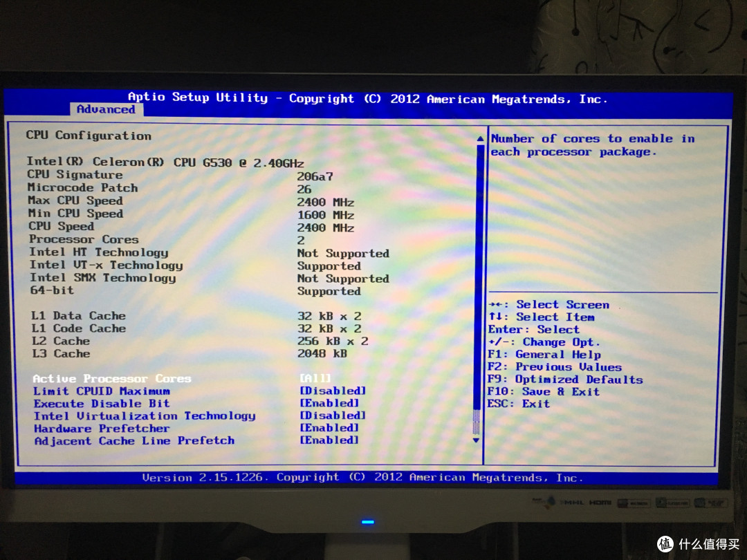Toggle Intel Virtualization Technology [Disabled] value

tap(333, 416)
